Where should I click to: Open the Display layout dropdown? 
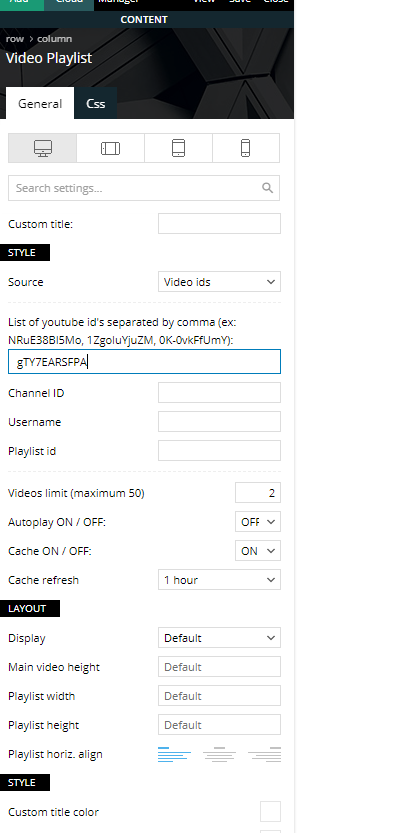coord(219,638)
